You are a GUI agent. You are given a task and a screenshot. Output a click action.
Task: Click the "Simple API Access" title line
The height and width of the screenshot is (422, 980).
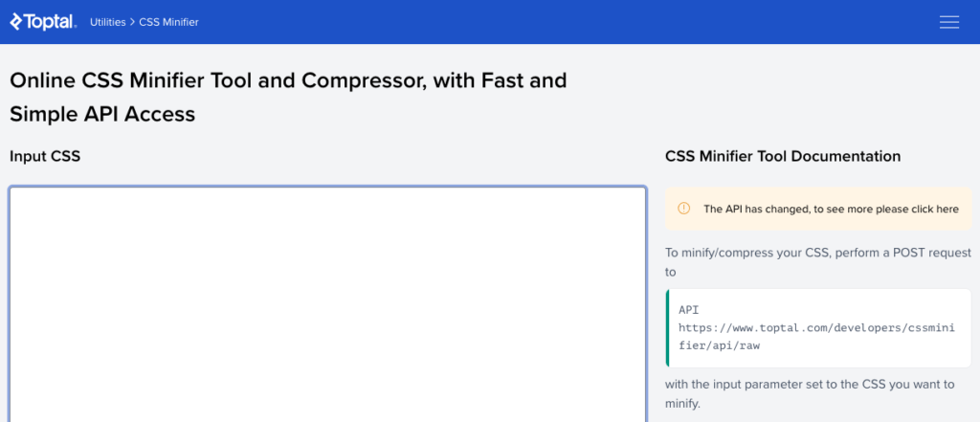102,115
